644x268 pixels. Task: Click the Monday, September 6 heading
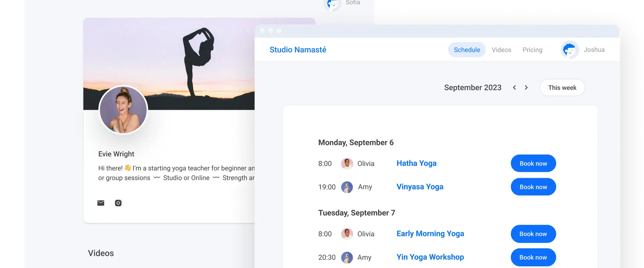[356, 143]
